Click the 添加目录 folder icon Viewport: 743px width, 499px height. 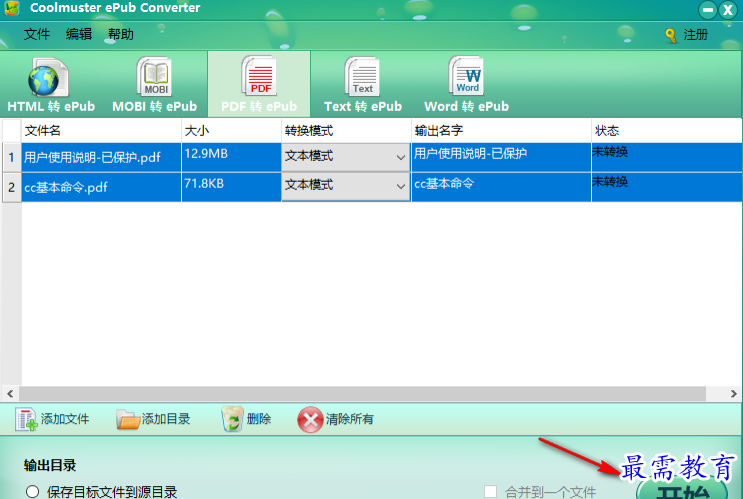click(x=128, y=419)
